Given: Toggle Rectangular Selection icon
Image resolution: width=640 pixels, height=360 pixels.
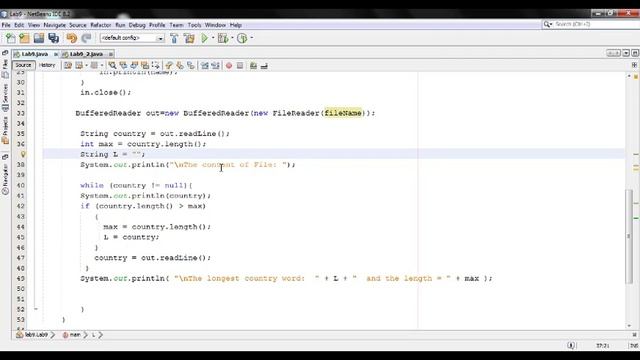Looking at the screenshot, I should [156, 65].
